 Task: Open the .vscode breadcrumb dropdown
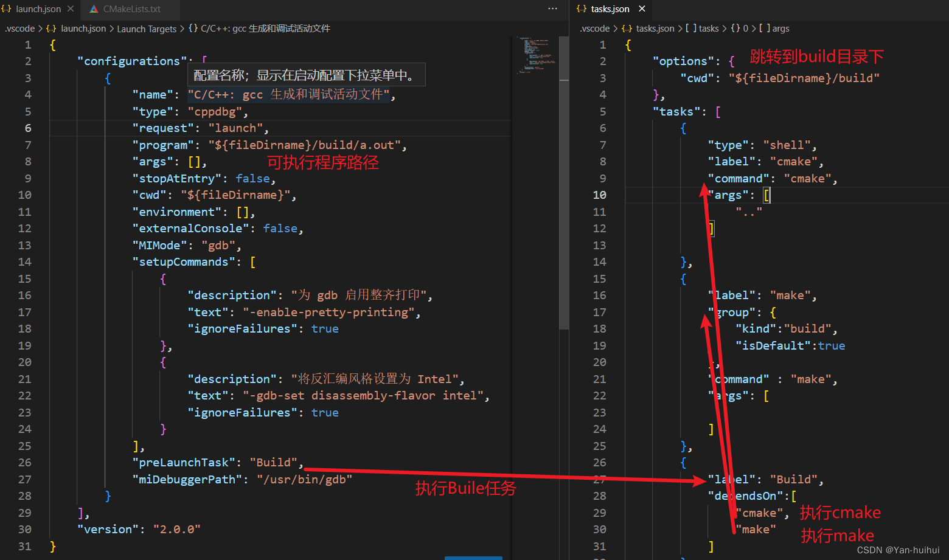coord(19,28)
